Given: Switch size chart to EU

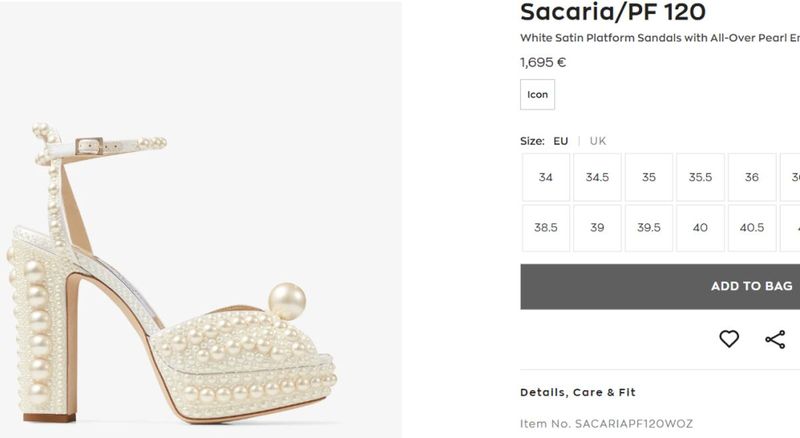Looking at the screenshot, I should (561, 141).
